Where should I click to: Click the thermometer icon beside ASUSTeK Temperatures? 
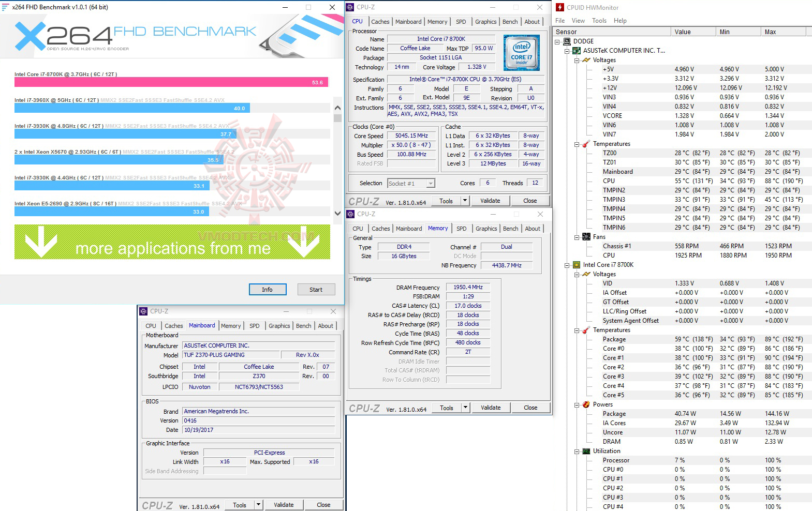pos(586,144)
